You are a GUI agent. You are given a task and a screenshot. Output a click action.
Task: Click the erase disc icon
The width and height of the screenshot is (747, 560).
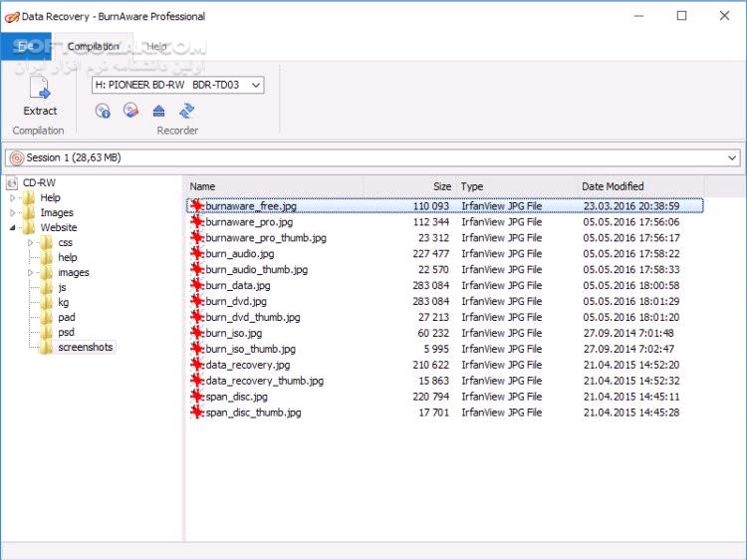pos(130,111)
